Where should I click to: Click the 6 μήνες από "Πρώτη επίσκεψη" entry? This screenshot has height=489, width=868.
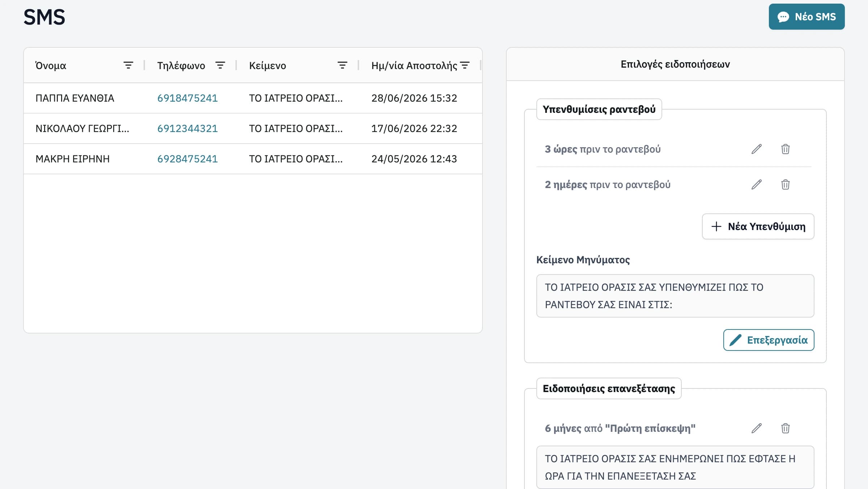tap(620, 428)
